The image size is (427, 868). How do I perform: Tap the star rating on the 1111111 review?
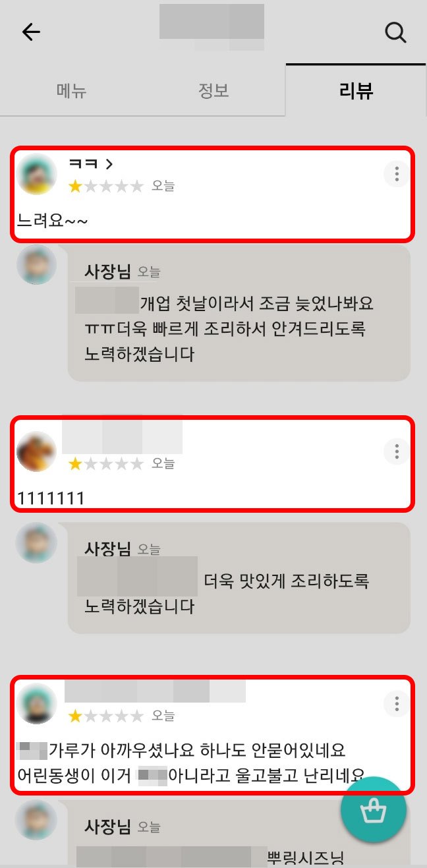(106, 464)
